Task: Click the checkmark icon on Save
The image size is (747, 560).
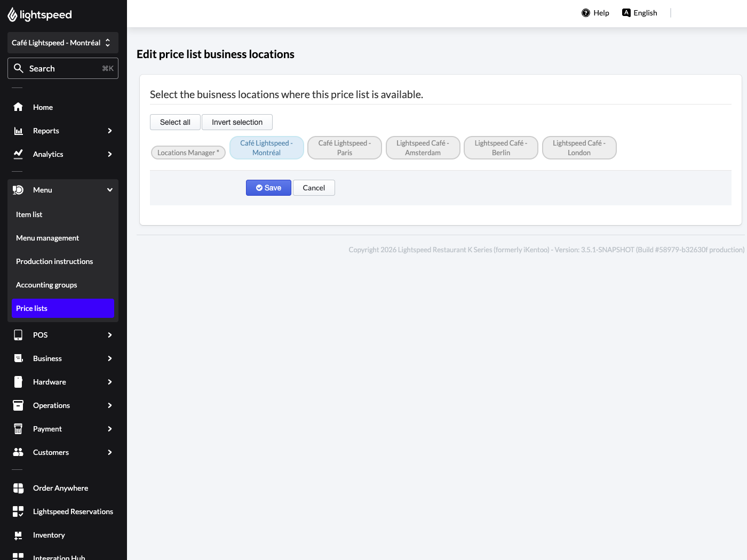Action: (259, 188)
